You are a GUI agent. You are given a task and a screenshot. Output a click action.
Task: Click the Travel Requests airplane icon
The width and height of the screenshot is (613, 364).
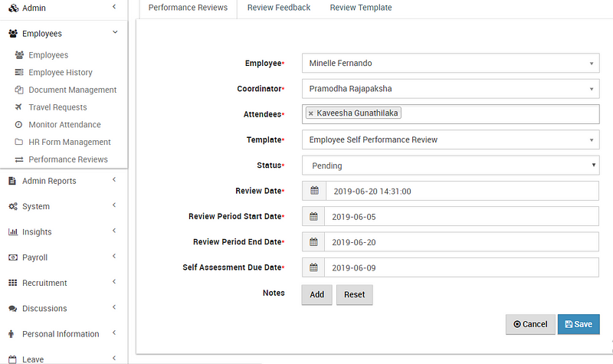tap(18, 107)
